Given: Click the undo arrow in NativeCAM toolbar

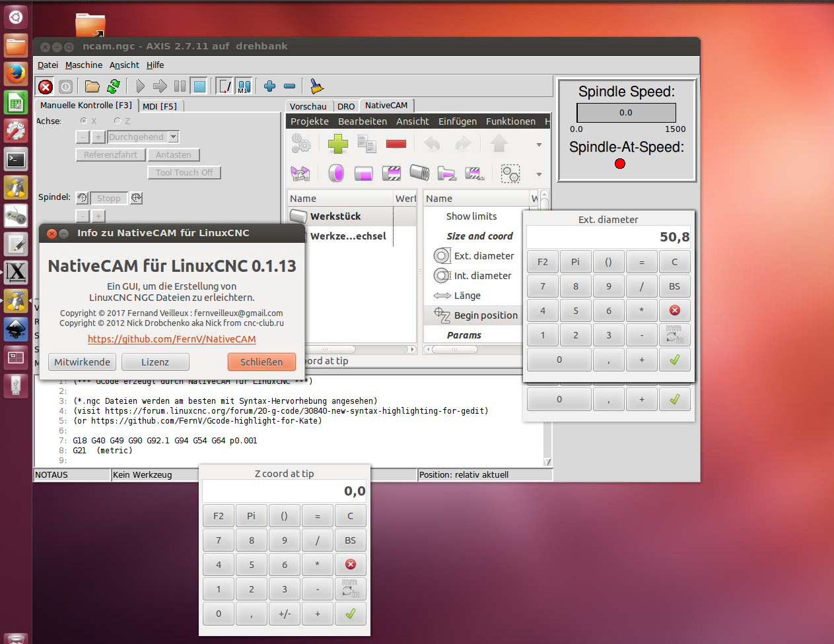Looking at the screenshot, I should click(x=432, y=143).
